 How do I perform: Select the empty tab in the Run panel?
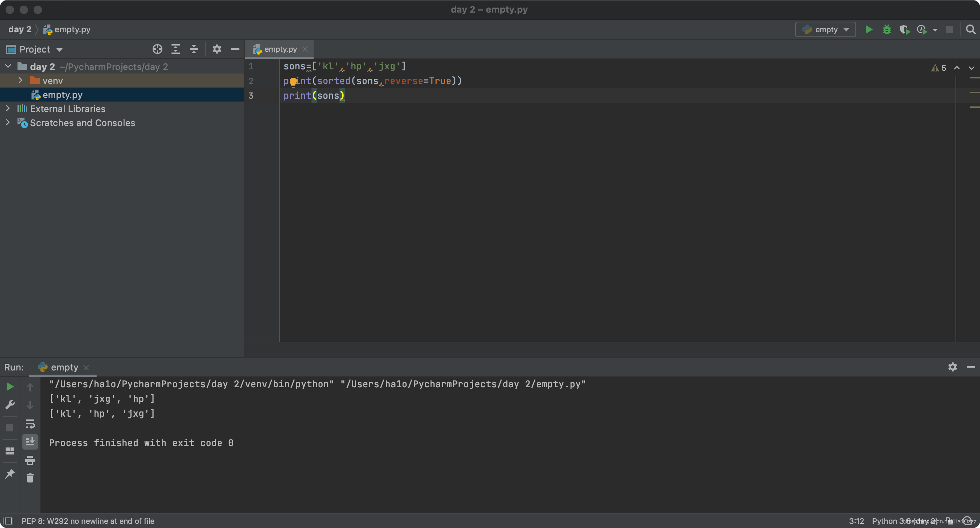pos(64,367)
